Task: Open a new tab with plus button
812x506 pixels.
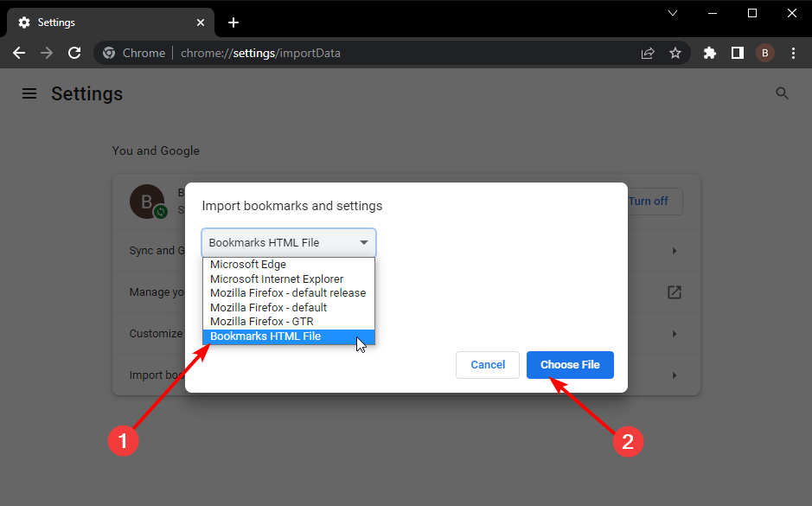Action: tap(233, 22)
